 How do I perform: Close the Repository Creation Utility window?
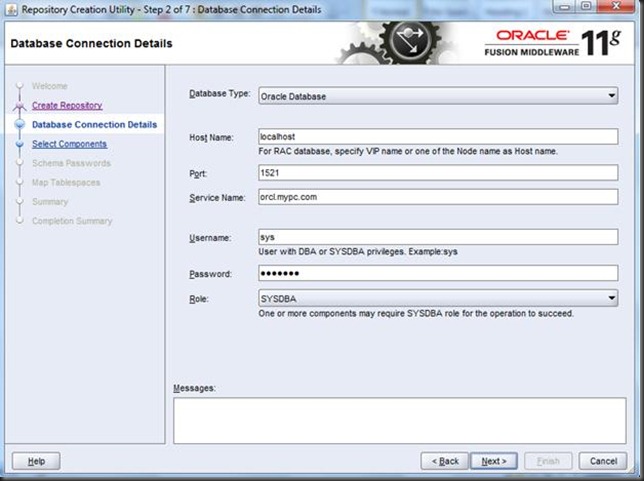point(616,6)
